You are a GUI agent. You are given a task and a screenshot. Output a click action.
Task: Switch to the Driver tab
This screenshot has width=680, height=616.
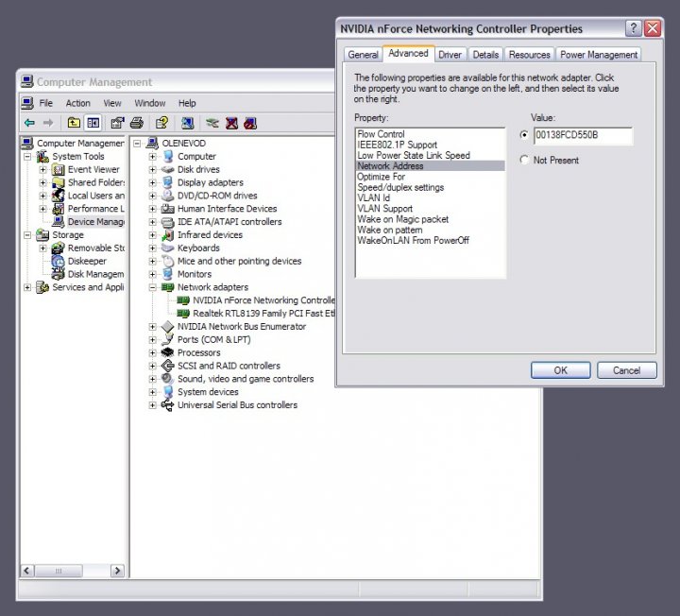pyautogui.click(x=450, y=55)
